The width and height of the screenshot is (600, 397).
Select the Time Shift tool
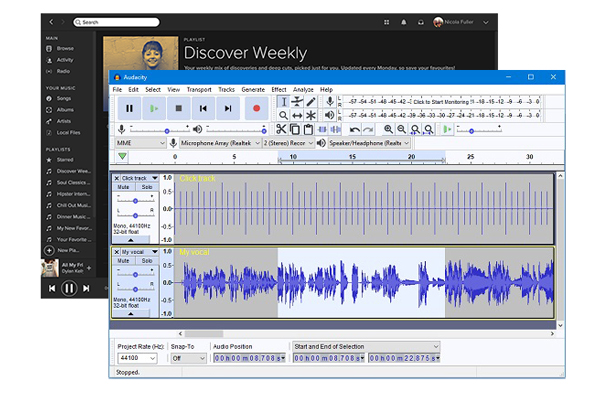coord(297,115)
